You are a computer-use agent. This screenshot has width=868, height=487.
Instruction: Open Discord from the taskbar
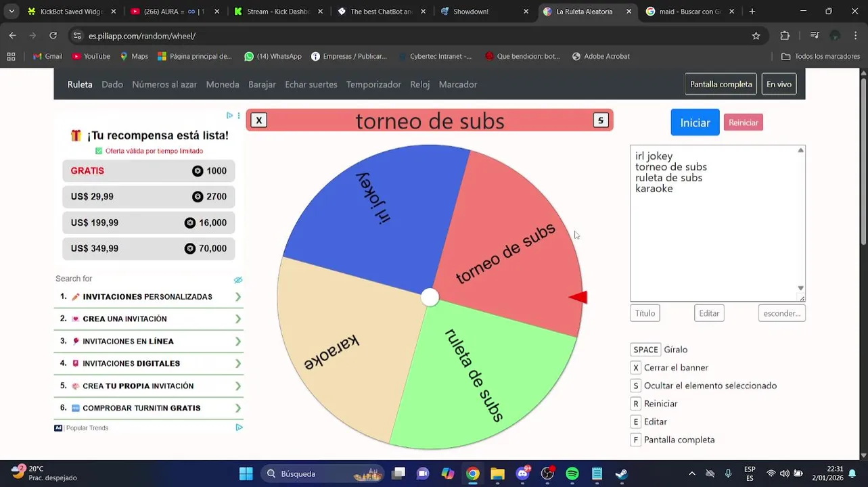[522, 473]
